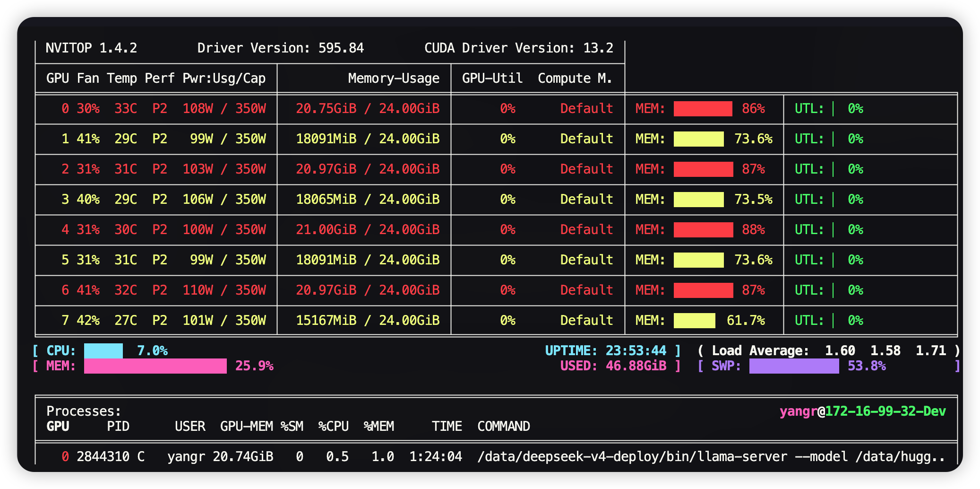
Task: Click the "Temp" column header
Action: point(122,78)
